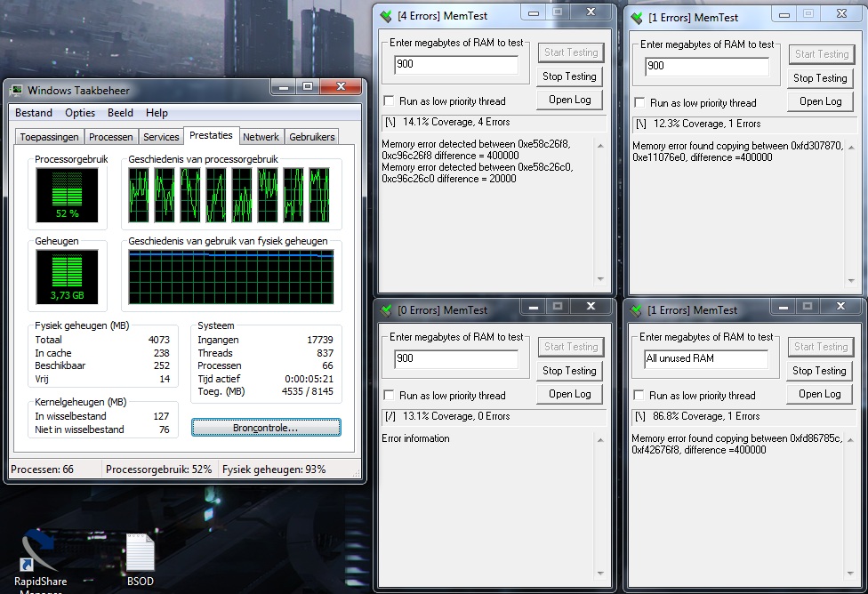
Task: Minimize the [4 Errors] MemTest window
Action: coord(533,13)
